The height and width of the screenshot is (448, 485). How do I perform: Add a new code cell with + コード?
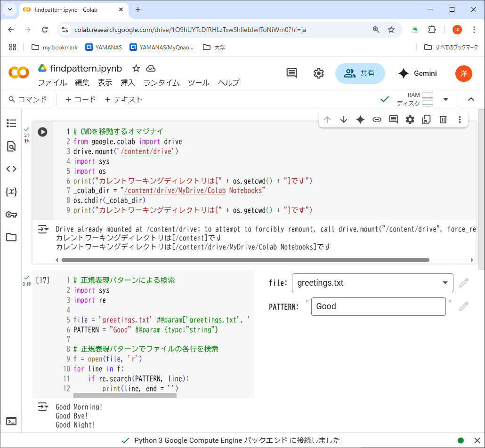[81, 100]
